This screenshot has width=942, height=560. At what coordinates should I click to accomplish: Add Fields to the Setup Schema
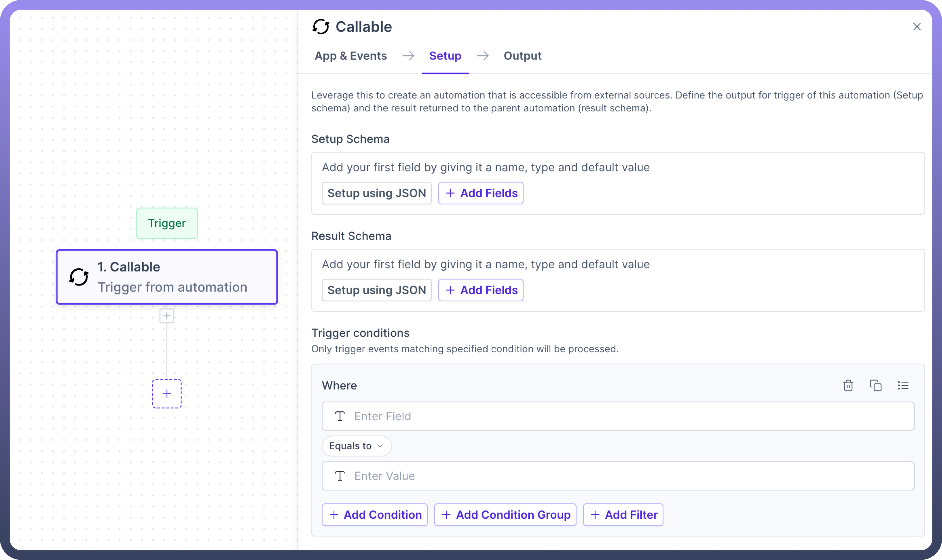point(481,193)
